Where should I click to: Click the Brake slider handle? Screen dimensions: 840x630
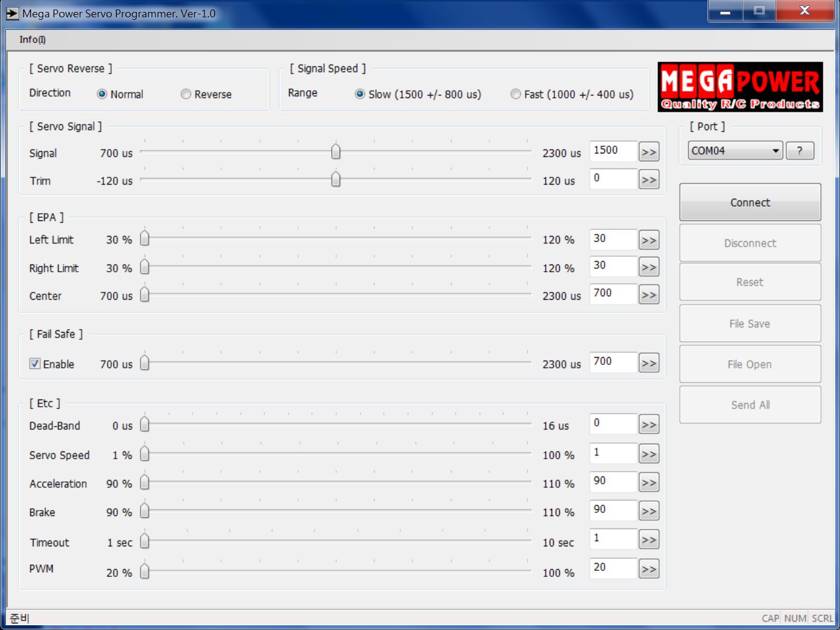click(x=145, y=511)
